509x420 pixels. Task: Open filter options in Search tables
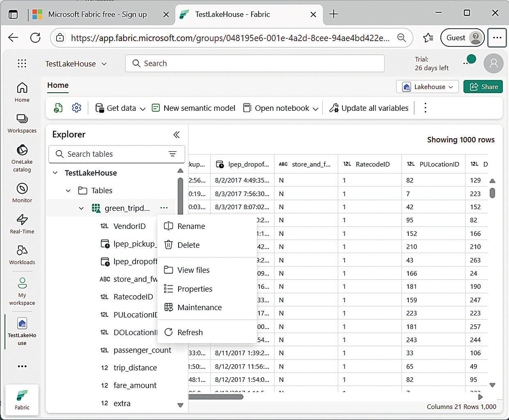[172, 154]
